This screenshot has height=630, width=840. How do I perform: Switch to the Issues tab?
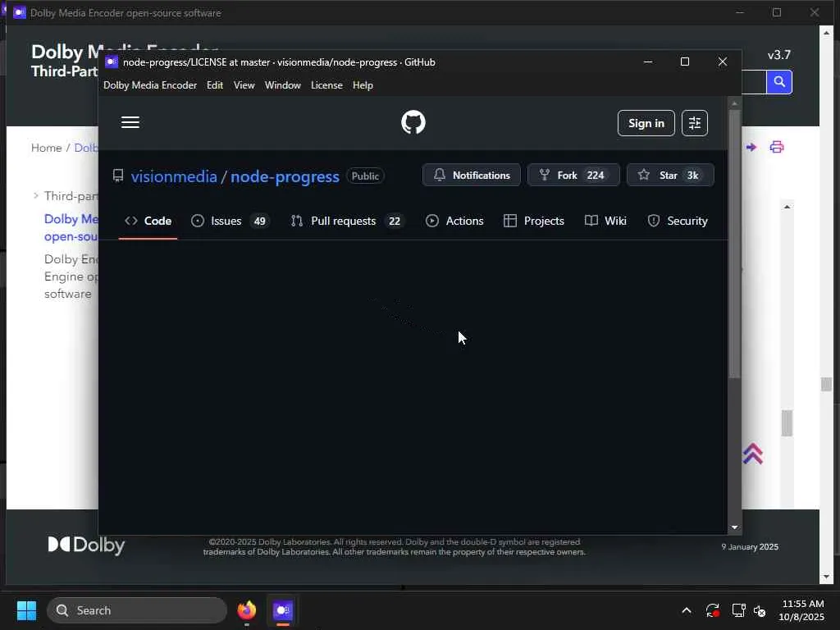(x=231, y=221)
